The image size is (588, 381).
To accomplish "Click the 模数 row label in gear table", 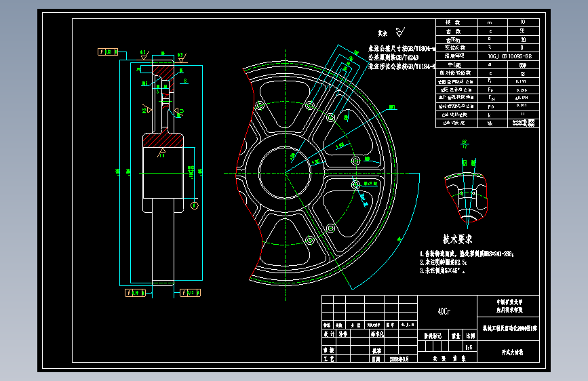I will (x=453, y=22).
